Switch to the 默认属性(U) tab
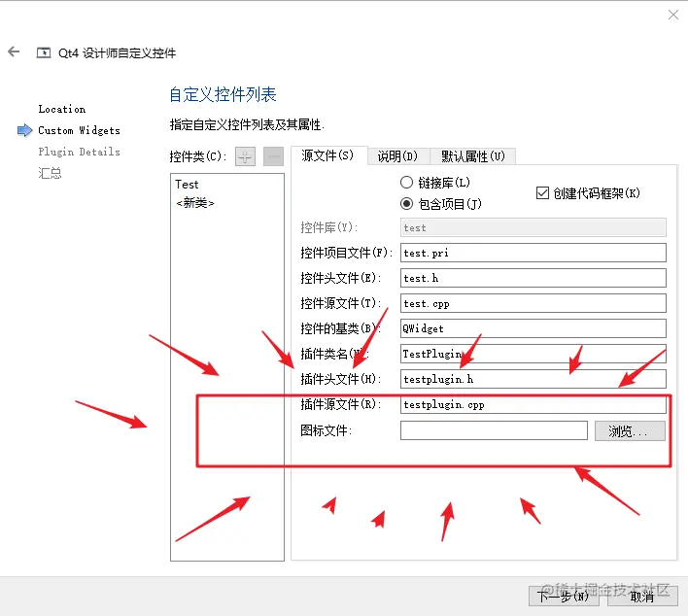 472,156
